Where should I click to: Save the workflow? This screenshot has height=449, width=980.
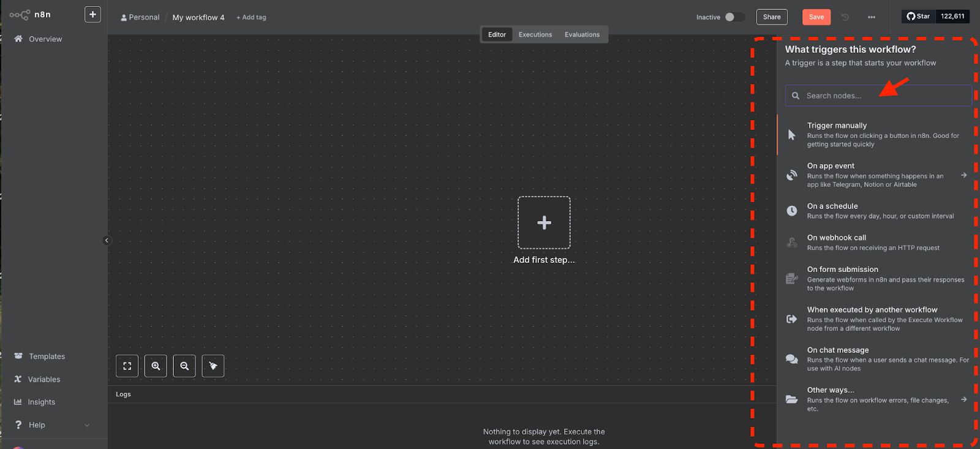point(816,17)
